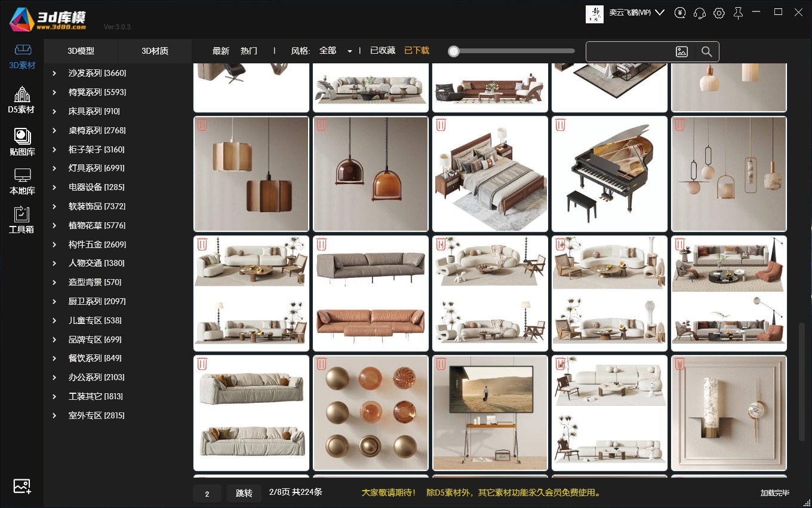
Task: Open the customer service headset icon
Action: [700, 13]
